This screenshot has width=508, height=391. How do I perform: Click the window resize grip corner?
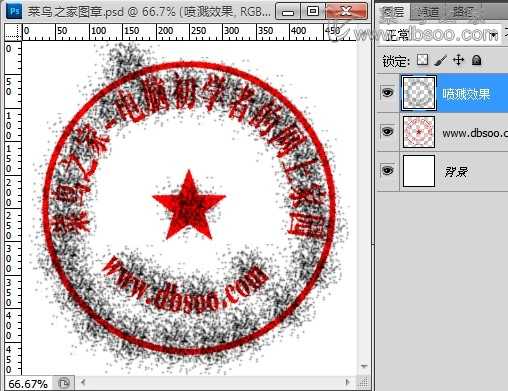click(x=364, y=382)
